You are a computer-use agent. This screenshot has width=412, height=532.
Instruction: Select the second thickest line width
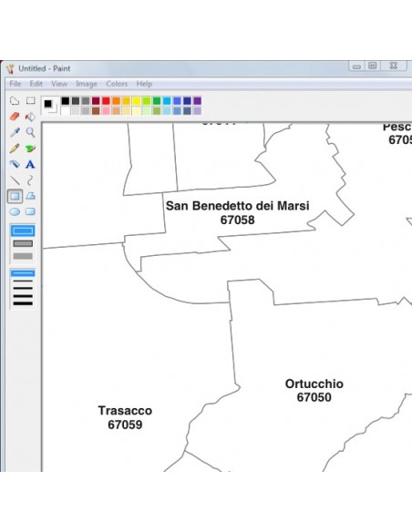[x=23, y=296]
